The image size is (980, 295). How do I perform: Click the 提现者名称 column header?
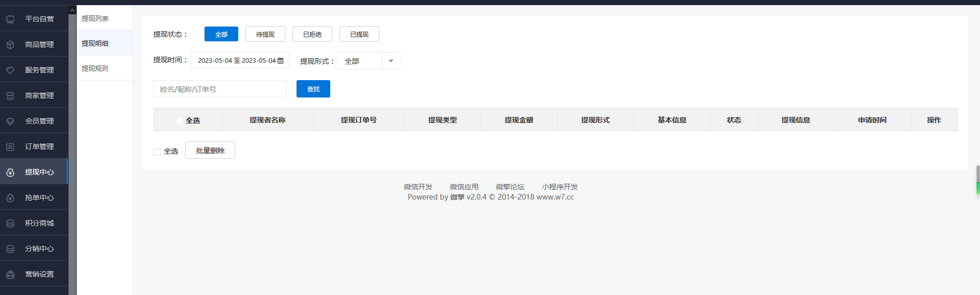267,120
